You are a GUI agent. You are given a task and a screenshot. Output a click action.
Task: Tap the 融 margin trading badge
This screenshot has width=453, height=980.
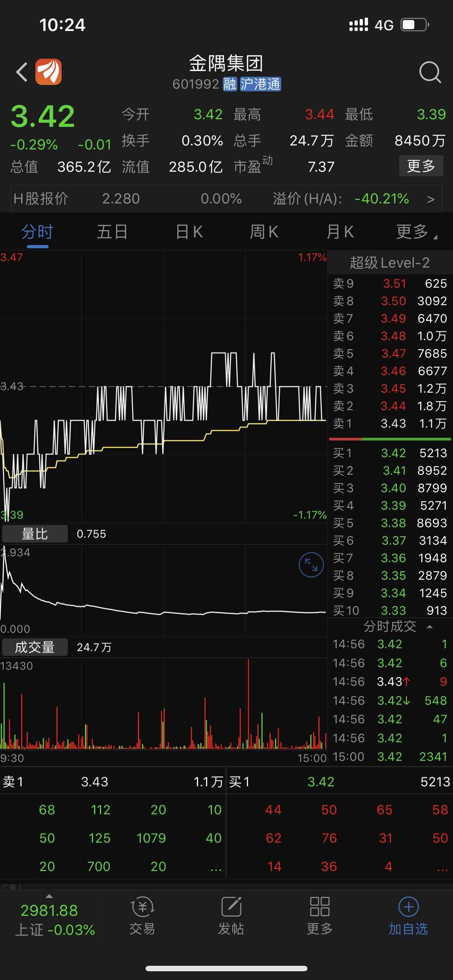click(229, 84)
